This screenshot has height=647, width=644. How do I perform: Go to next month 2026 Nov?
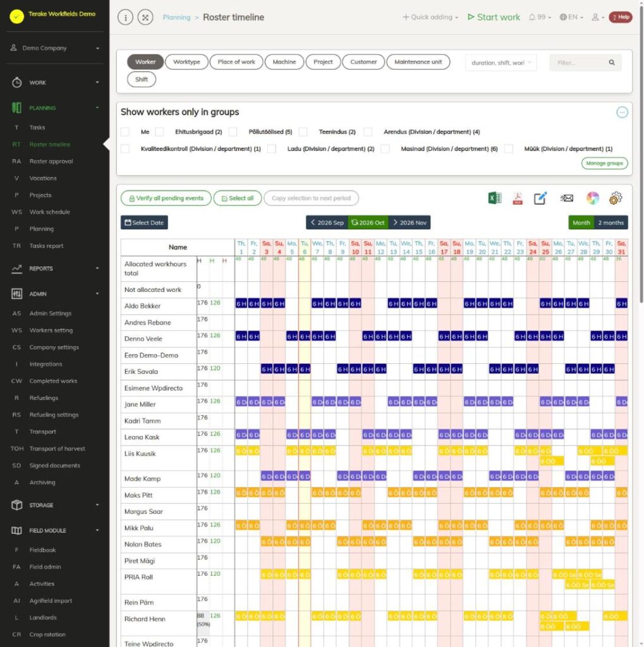(x=410, y=223)
